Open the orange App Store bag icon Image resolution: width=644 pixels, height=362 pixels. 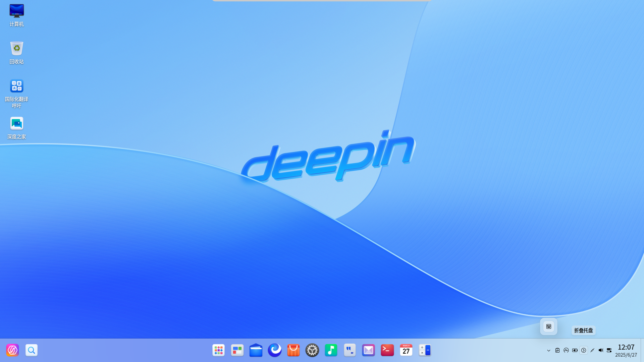tap(293, 350)
